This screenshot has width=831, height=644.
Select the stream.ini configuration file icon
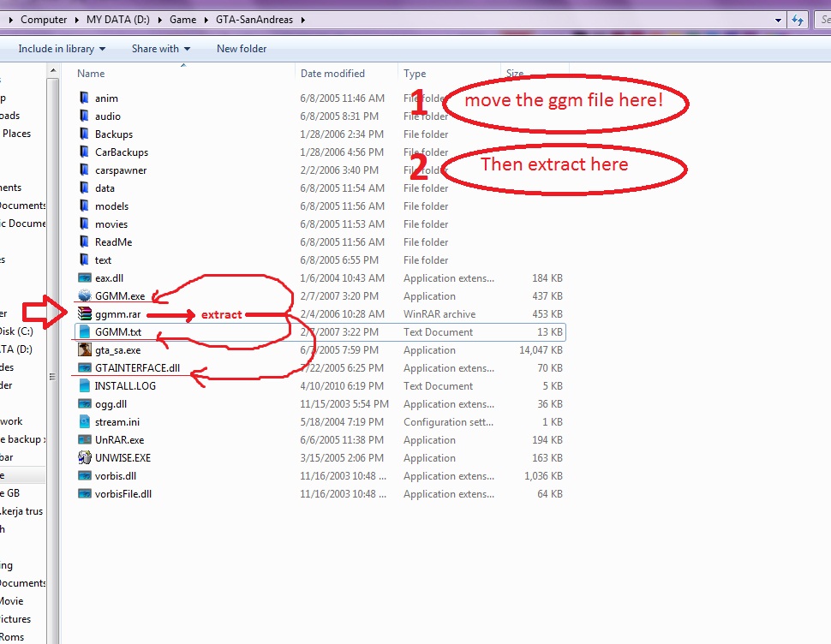pos(87,421)
